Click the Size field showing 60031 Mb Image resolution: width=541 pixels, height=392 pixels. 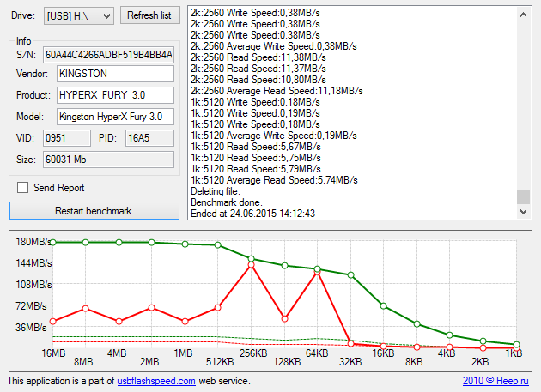tap(108, 160)
